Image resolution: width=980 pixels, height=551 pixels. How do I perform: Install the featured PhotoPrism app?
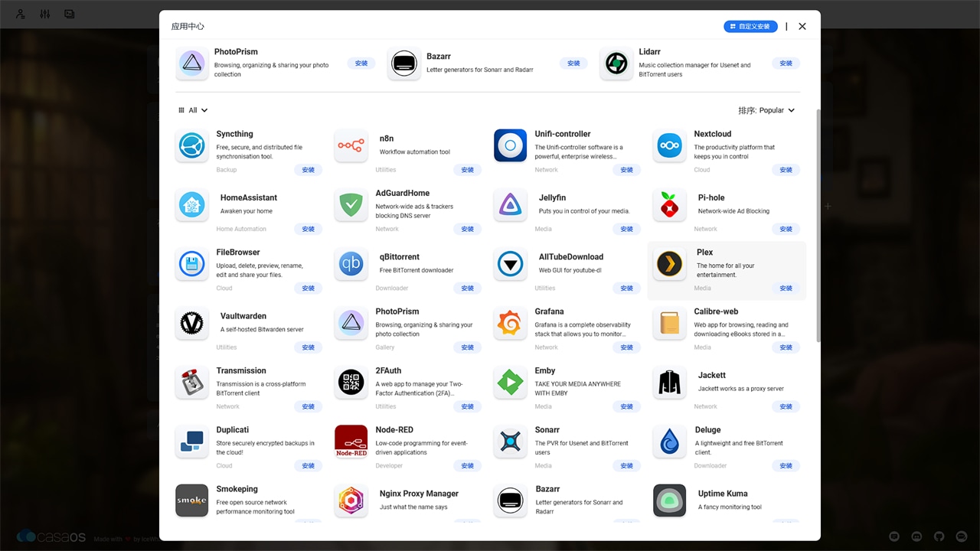click(361, 64)
